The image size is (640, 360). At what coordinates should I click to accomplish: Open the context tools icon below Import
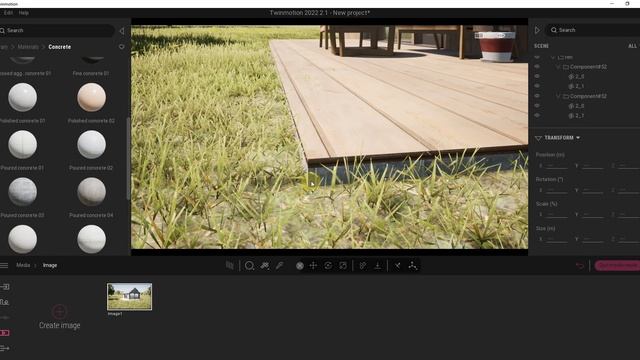tap(4, 302)
